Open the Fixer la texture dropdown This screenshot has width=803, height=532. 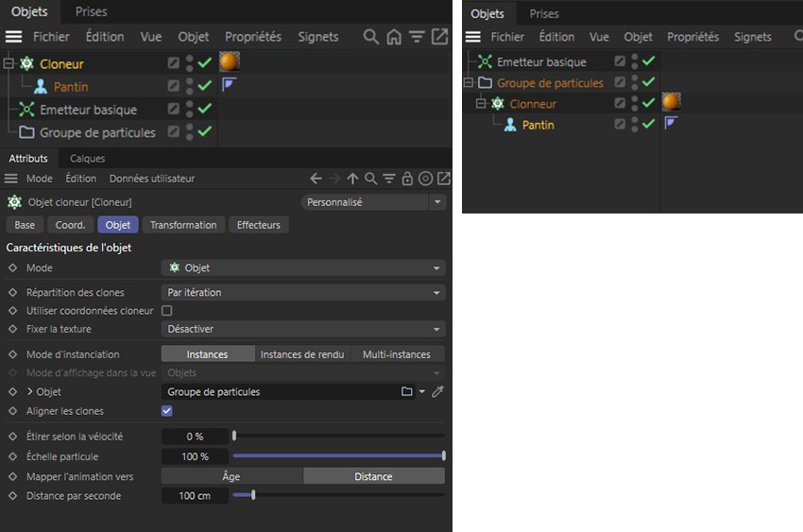[302, 329]
